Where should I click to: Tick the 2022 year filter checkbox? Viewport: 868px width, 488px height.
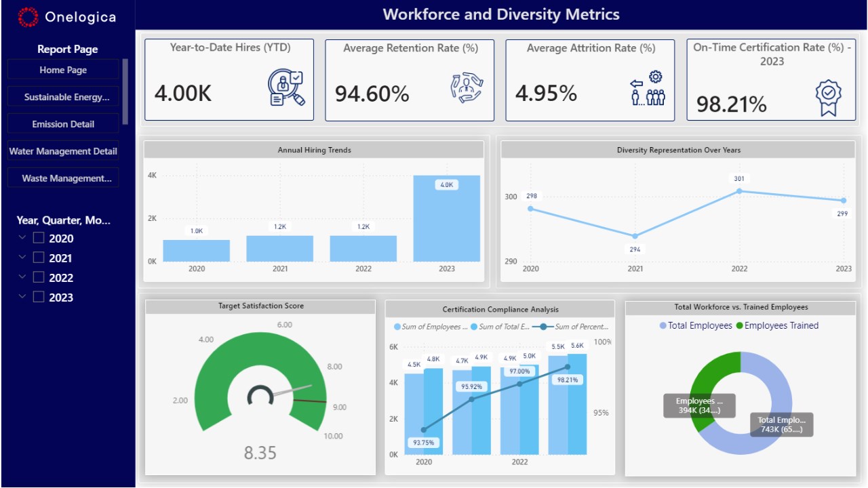point(39,277)
